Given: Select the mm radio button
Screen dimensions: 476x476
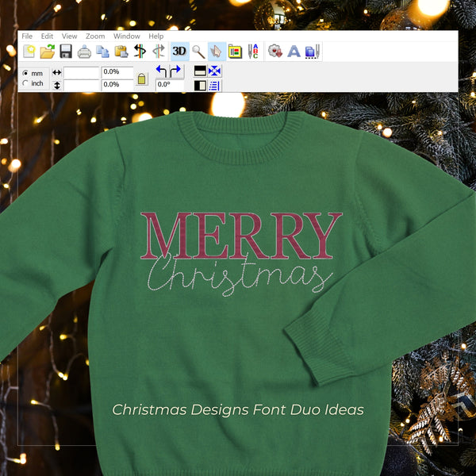Looking at the screenshot, I should [x=25, y=74].
